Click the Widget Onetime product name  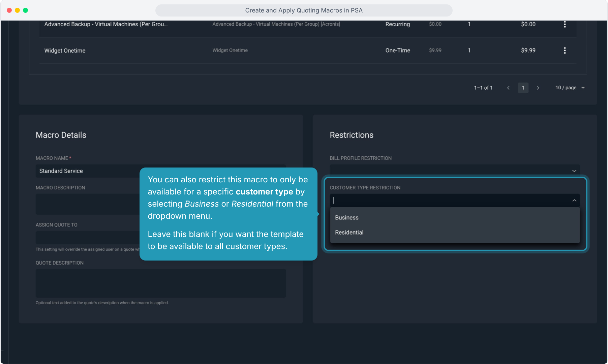(65, 51)
